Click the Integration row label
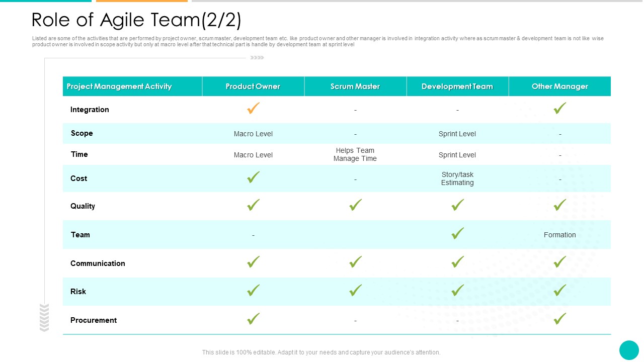Screen dimensions: 644x362 [x=90, y=110]
